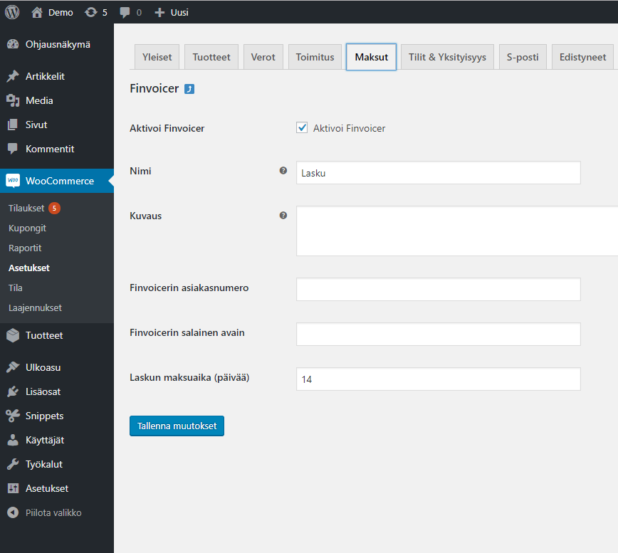Select the Maksut tab
This screenshot has height=553, width=618.
371,57
